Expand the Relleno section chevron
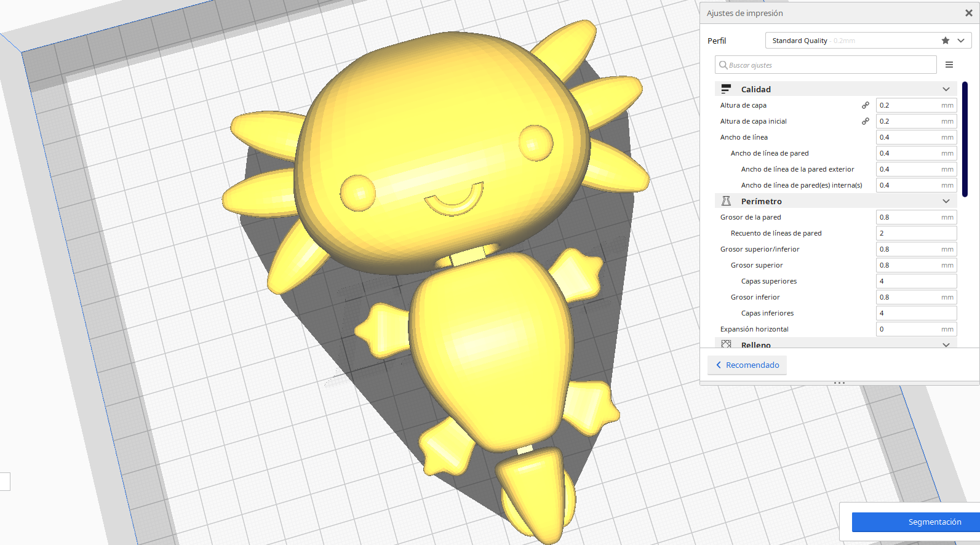This screenshot has height=545, width=980. tap(946, 344)
